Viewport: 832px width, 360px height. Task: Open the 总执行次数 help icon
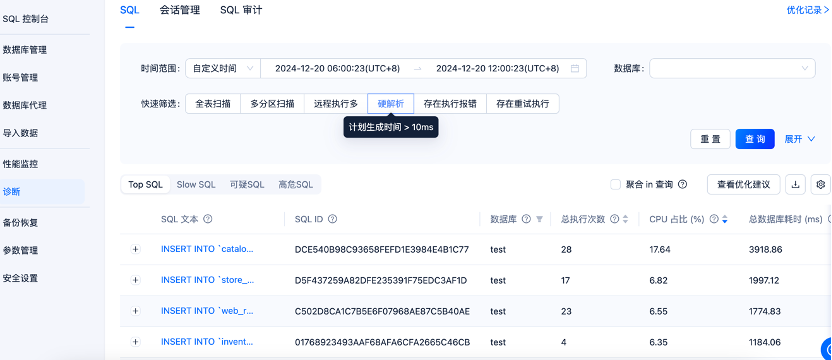tap(614, 219)
